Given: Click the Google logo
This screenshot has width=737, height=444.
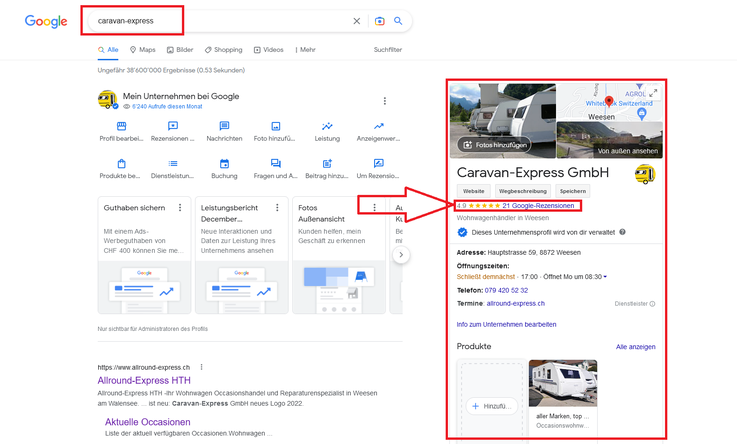Looking at the screenshot, I should pos(46,21).
